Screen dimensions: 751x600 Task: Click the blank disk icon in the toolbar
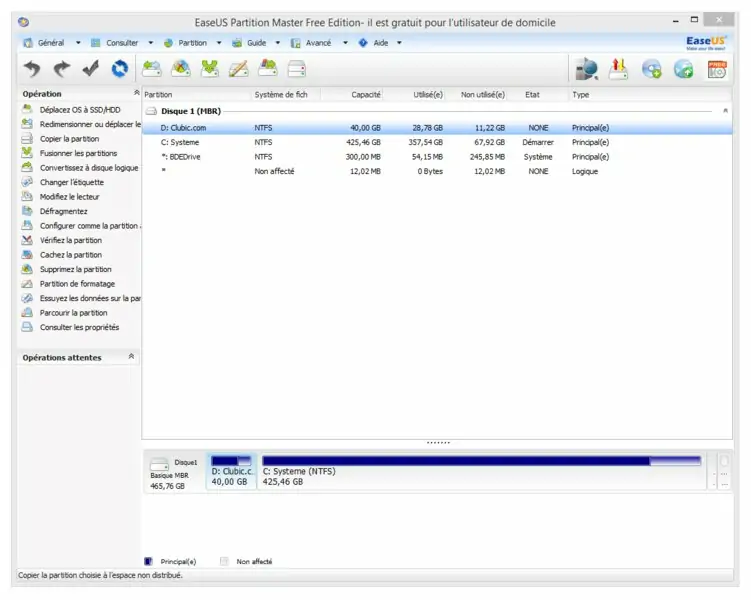[296, 69]
